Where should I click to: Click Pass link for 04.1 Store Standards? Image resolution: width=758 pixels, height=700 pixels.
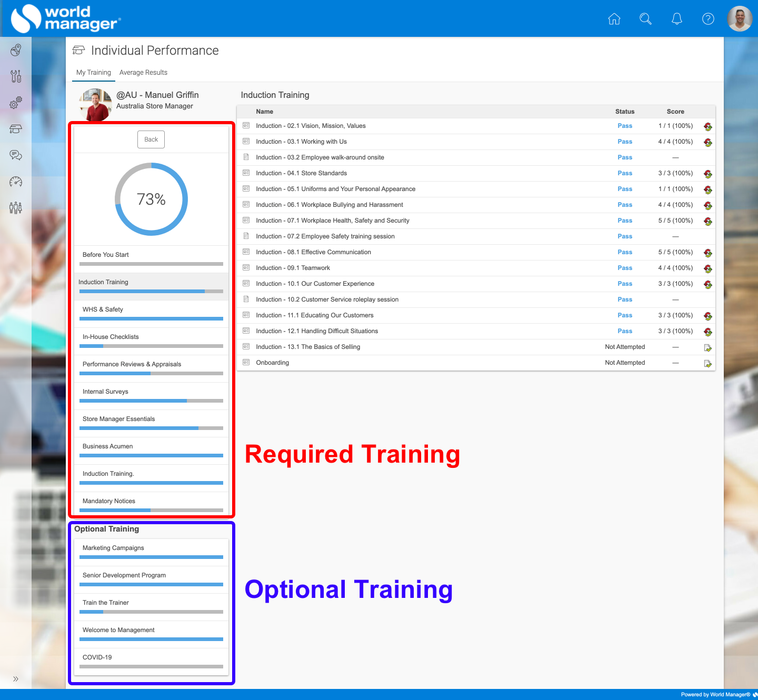click(x=625, y=173)
